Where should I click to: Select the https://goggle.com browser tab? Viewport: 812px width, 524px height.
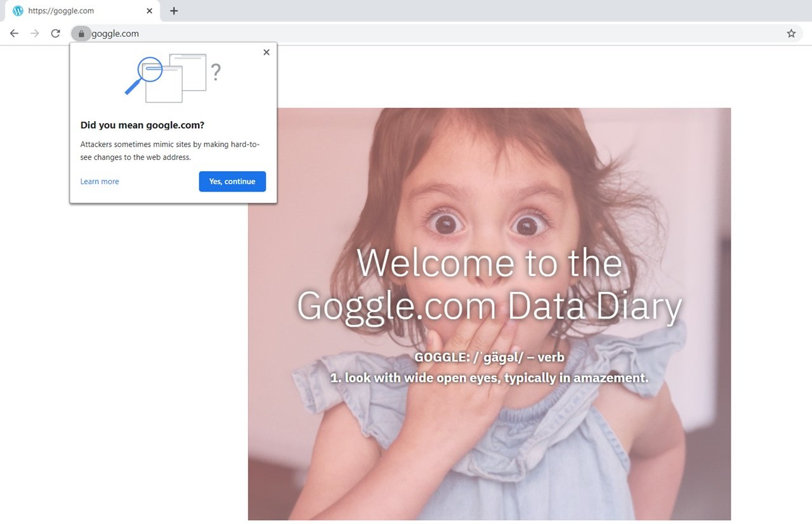click(82, 11)
